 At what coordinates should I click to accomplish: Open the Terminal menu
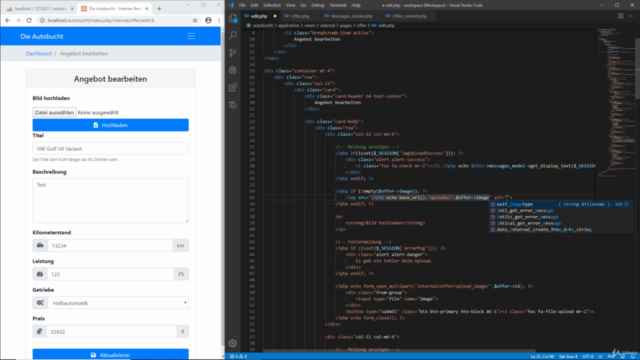point(338,5)
